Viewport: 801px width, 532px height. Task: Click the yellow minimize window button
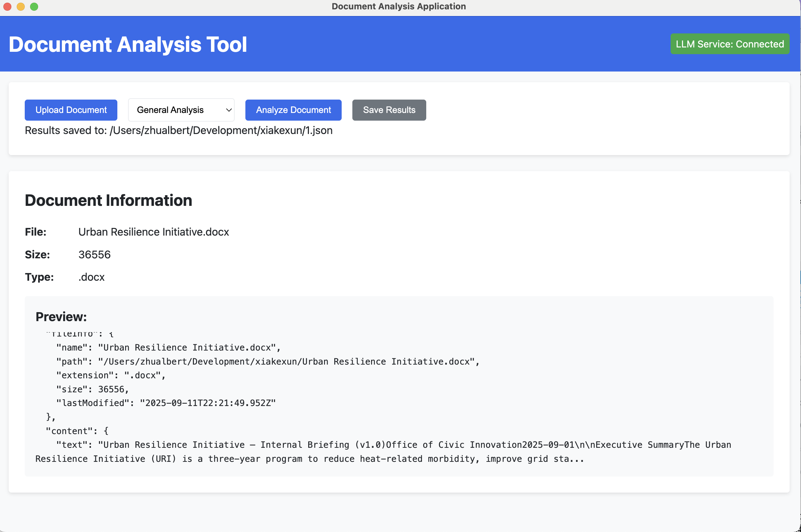(21, 6)
